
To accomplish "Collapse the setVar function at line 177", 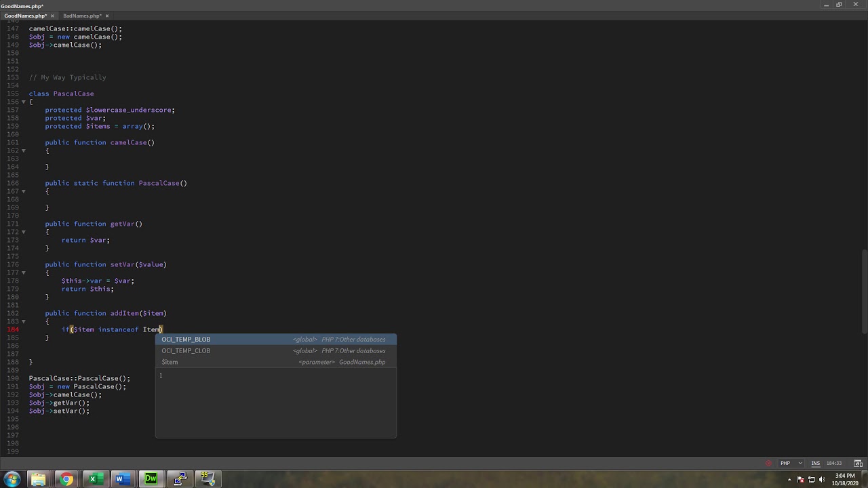I will click(x=23, y=272).
